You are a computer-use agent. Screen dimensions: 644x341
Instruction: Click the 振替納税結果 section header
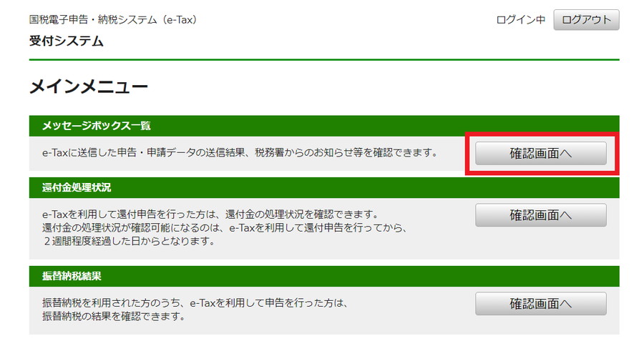pos(324,276)
